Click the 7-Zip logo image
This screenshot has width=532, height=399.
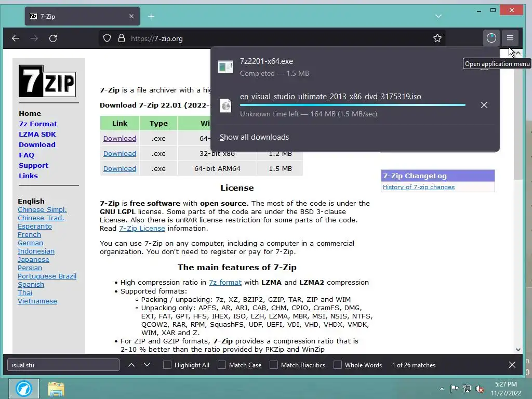[47, 81]
